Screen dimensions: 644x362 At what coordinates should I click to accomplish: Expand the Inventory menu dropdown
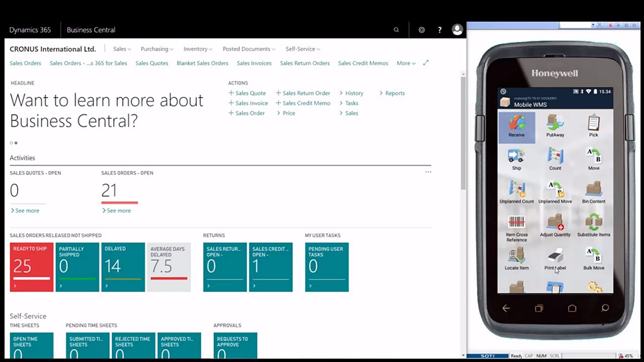(x=198, y=49)
